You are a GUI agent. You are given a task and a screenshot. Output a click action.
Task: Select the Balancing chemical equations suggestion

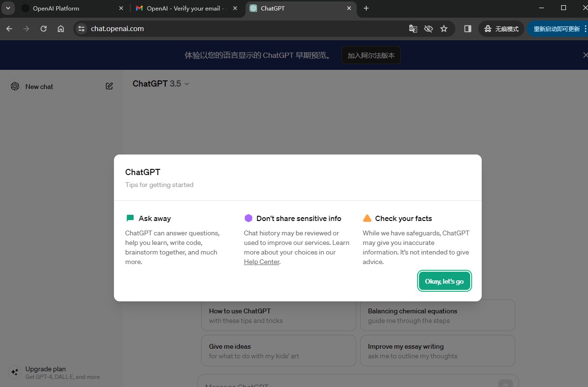coord(438,315)
